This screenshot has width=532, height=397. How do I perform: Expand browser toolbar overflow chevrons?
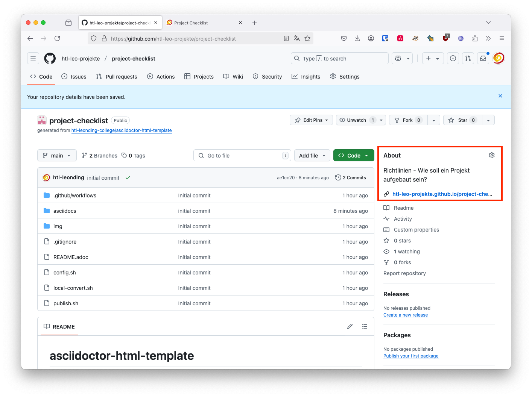pyautogui.click(x=488, y=38)
